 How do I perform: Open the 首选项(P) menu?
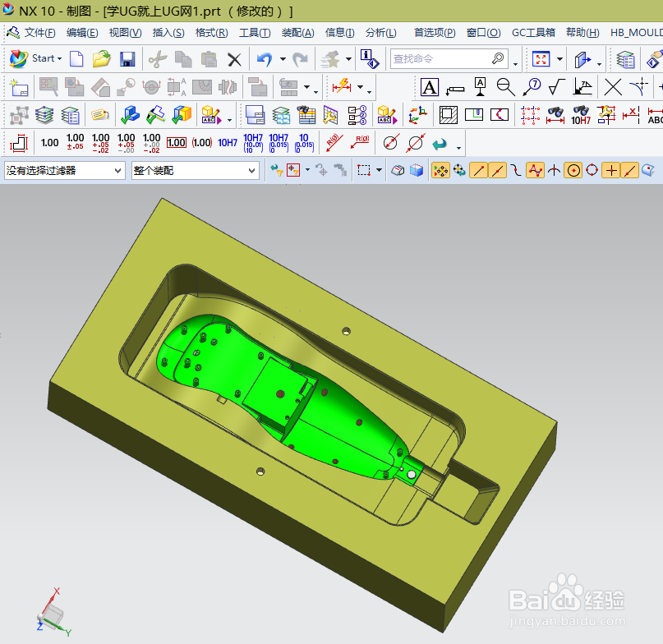435,33
